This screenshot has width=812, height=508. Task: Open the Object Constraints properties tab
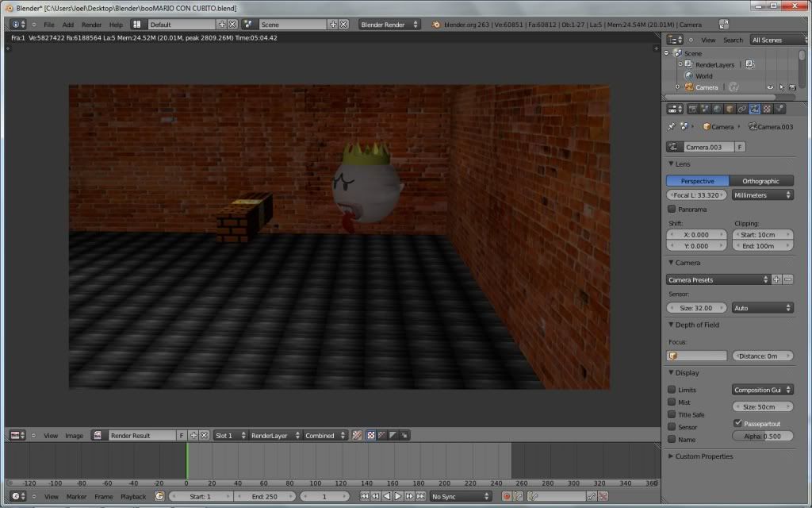click(x=742, y=109)
